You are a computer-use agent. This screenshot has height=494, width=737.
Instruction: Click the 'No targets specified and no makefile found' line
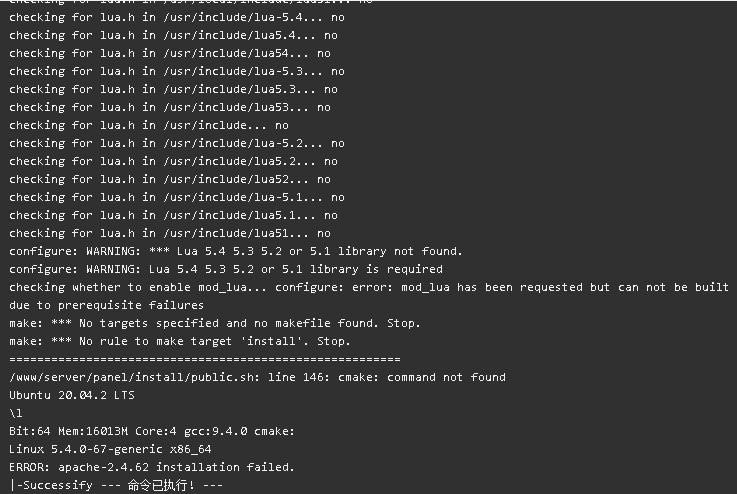pyautogui.click(x=215, y=323)
